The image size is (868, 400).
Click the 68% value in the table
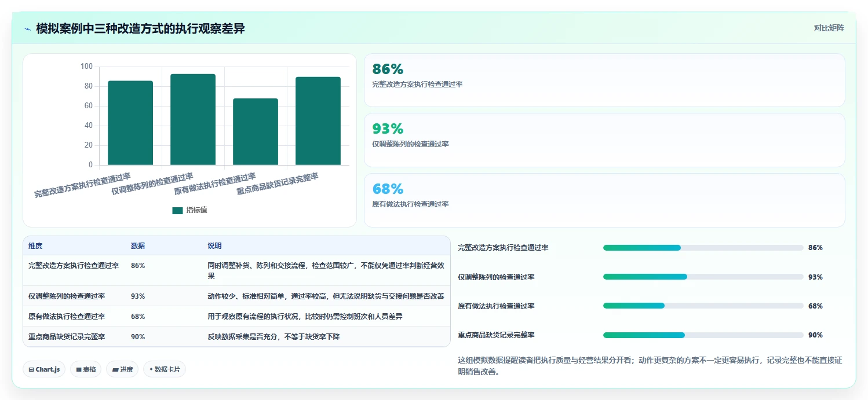coord(138,316)
